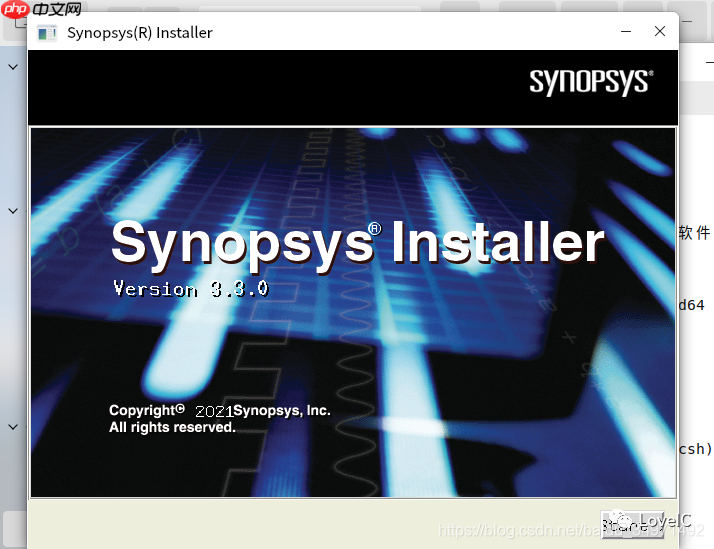Toggle the topmost chevron in the background sidebar
Viewport: 714px width, 549px height.
[x=13, y=67]
